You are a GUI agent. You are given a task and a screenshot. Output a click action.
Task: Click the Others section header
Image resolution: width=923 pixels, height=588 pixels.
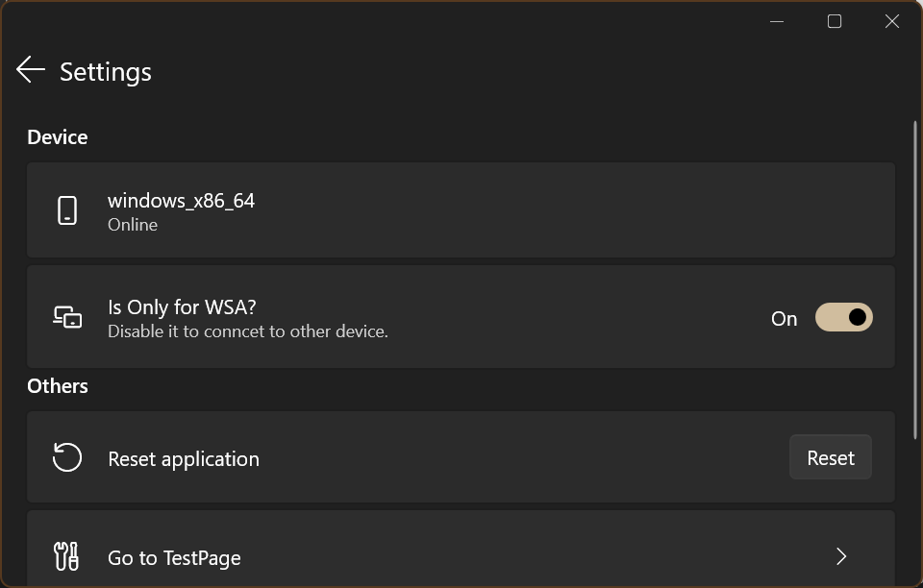pyautogui.click(x=57, y=386)
